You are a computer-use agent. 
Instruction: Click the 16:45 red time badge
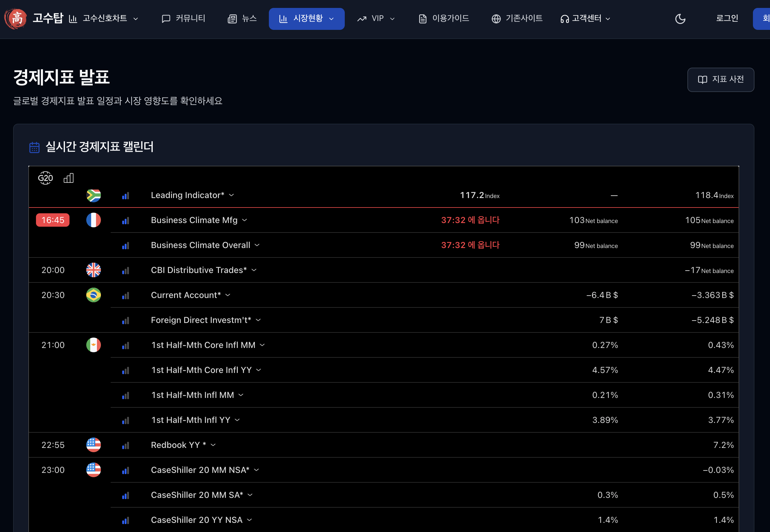tap(53, 220)
